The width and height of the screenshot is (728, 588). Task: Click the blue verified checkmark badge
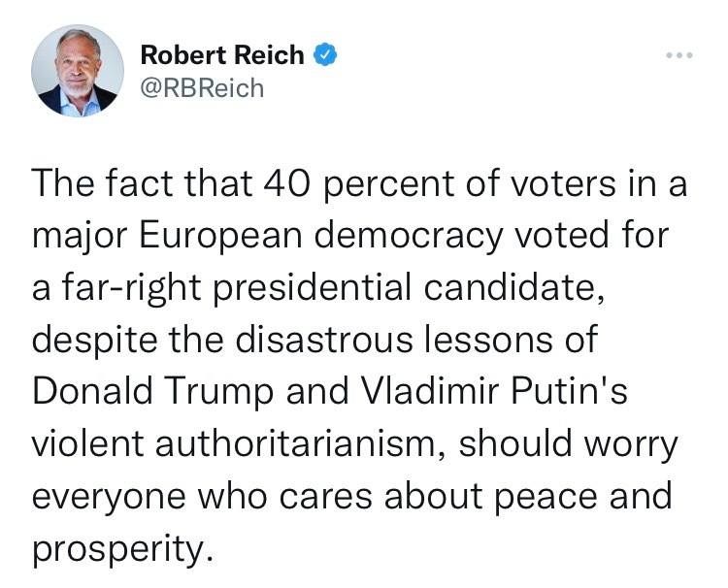click(x=325, y=54)
